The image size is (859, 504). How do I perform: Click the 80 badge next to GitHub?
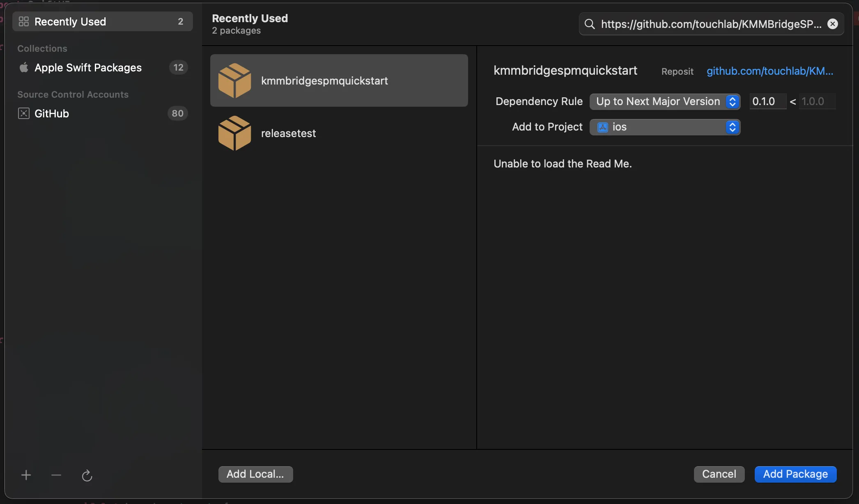pos(177,113)
